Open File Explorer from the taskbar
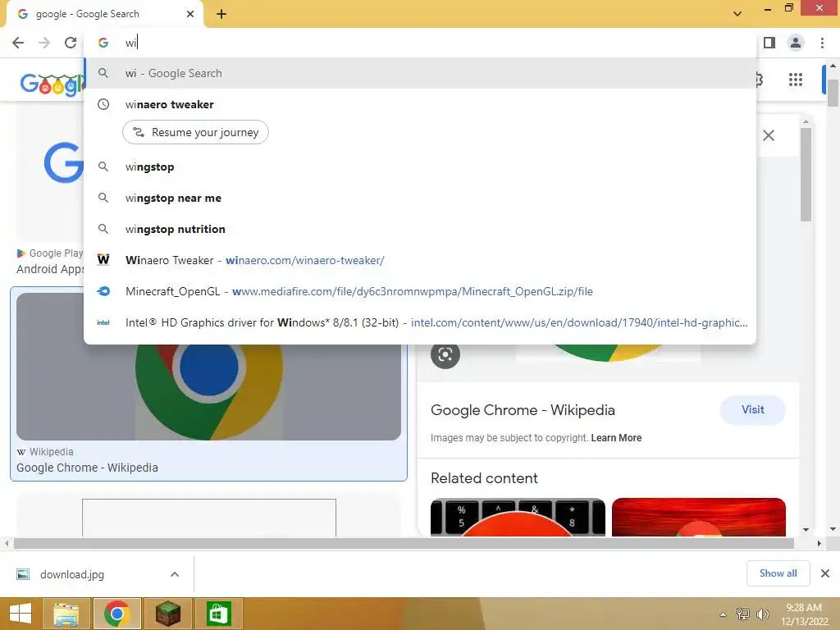This screenshot has width=840, height=630. [66, 614]
